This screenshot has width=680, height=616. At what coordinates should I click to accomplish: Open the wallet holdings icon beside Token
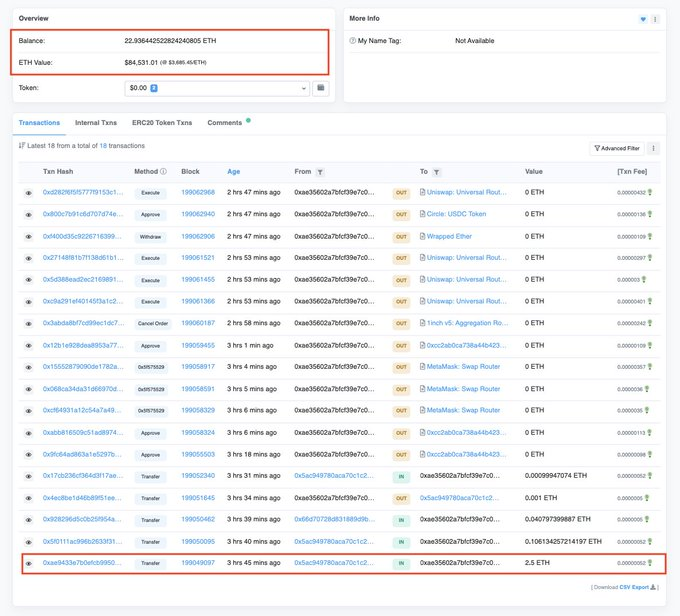(320, 88)
